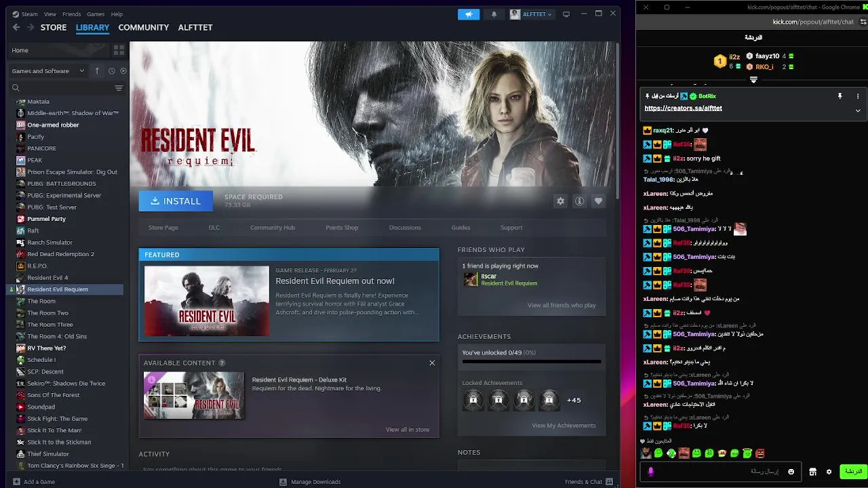Open the library advanced filter settings

point(119,87)
